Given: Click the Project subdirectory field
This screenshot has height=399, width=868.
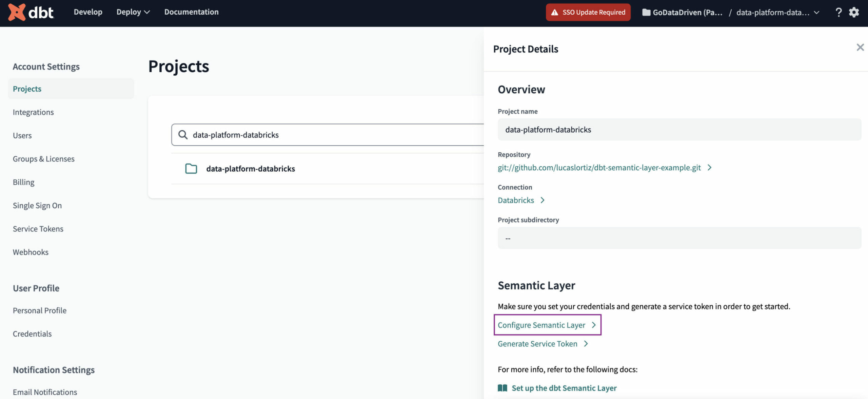Looking at the screenshot, I should (x=679, y=238).
